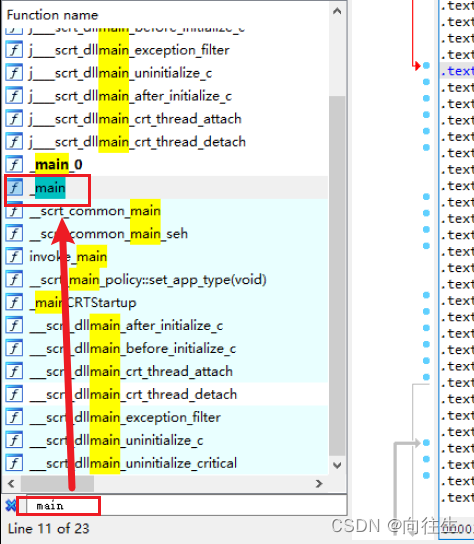Image resolution: width=474 pixels, height=544 pixels.
Task: Click the highlighted blue .text line in disassembly
Action: (x=457, y=71)
